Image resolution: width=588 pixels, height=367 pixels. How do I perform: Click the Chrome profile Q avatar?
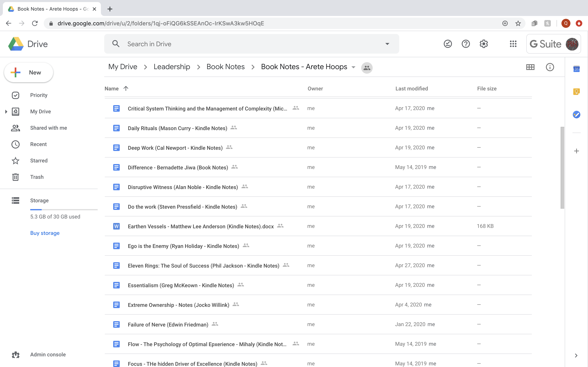coord(566,24)
